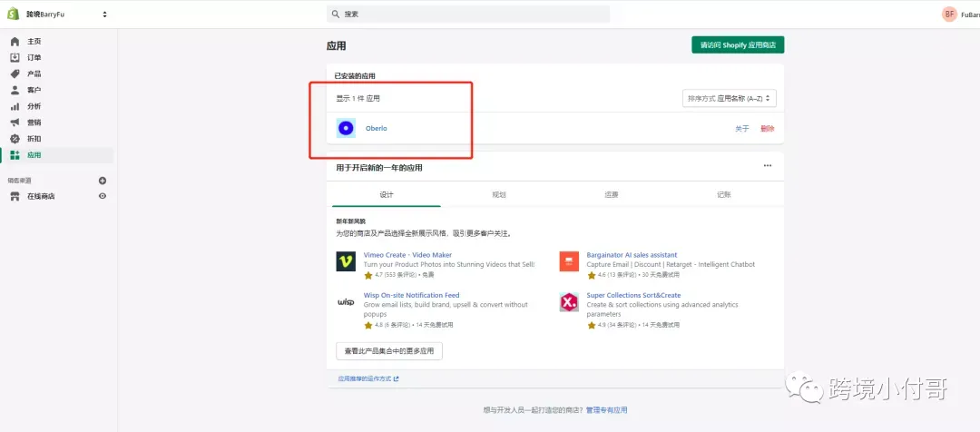Click the 应用 apps grid icon

click(15, 155)
